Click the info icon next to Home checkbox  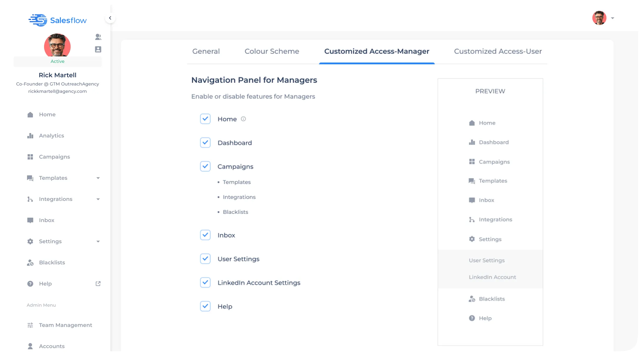click(x=243, y=119)
